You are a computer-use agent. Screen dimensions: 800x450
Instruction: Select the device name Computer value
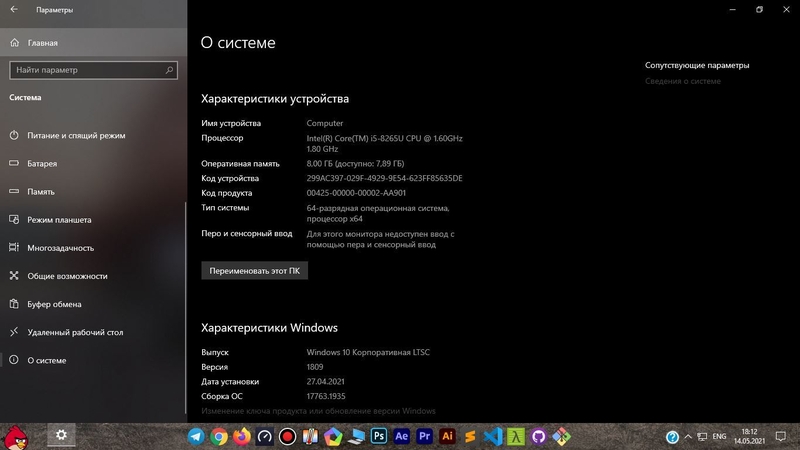tap(324, 123)
